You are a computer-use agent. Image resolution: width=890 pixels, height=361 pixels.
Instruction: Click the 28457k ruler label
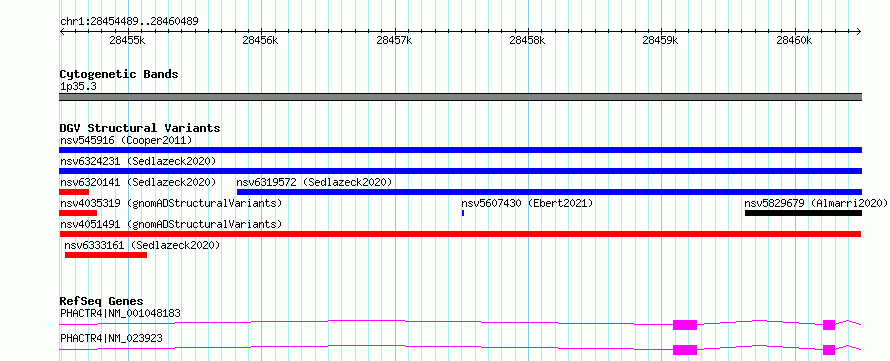394,41
